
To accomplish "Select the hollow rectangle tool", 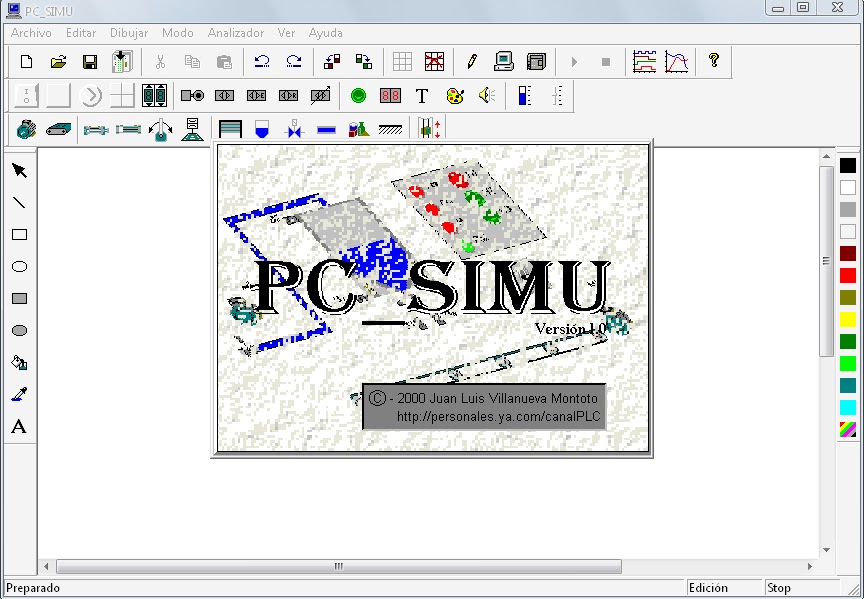I will [x=19, y=235].
